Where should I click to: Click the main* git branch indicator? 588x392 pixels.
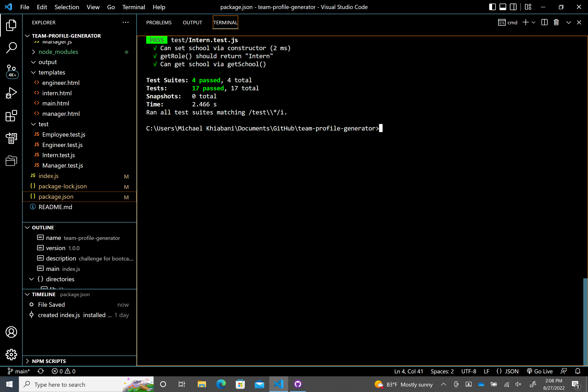[x=19, y=371]
